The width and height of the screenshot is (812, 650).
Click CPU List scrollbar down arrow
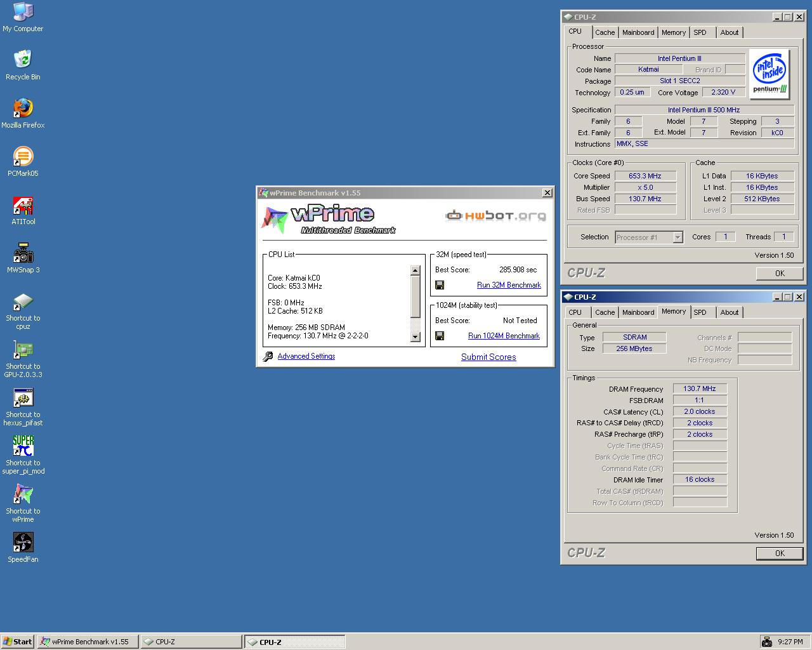[416, 337]
